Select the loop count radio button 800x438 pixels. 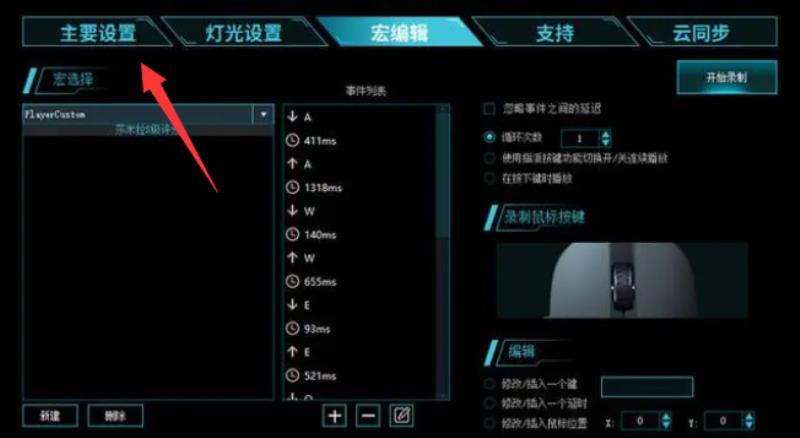coord(489,137)
